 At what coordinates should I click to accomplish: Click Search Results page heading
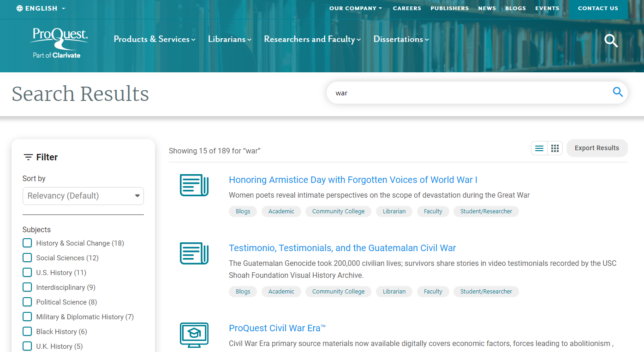(80, 94)
